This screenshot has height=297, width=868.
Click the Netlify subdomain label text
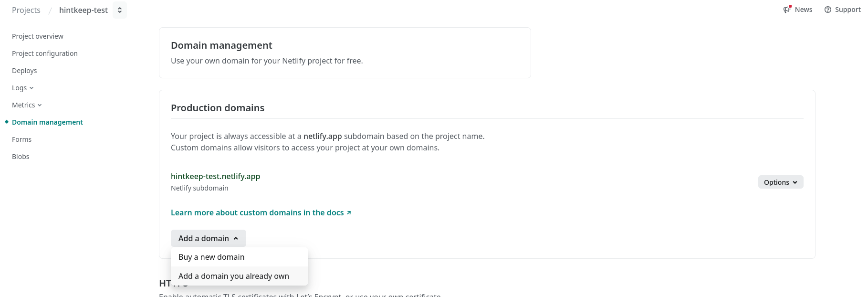[x=199, y=188]
